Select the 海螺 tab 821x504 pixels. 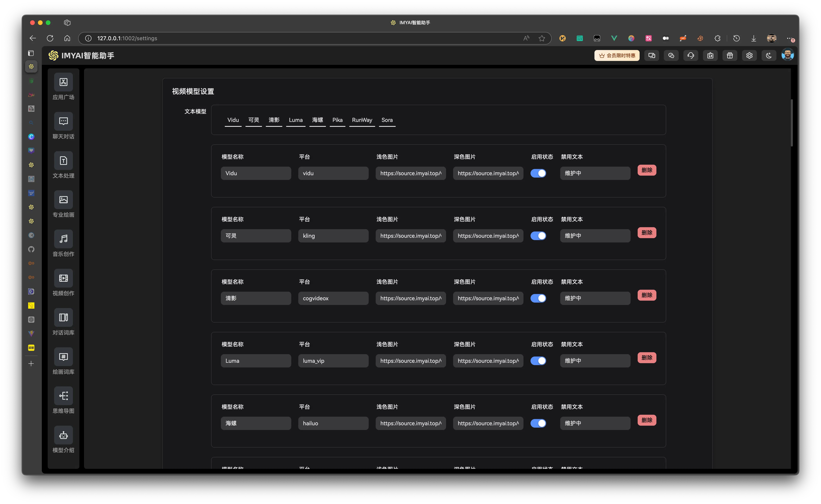317,120
